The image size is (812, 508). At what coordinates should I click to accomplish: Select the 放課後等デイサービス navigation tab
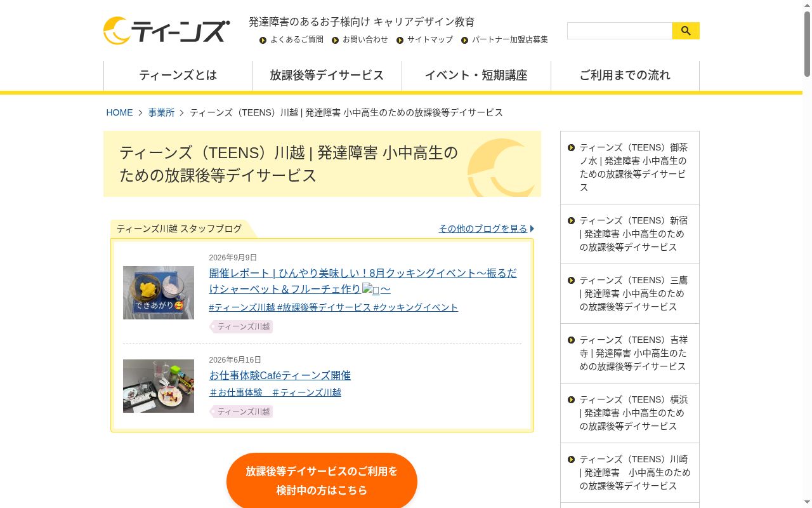(327, 76)
